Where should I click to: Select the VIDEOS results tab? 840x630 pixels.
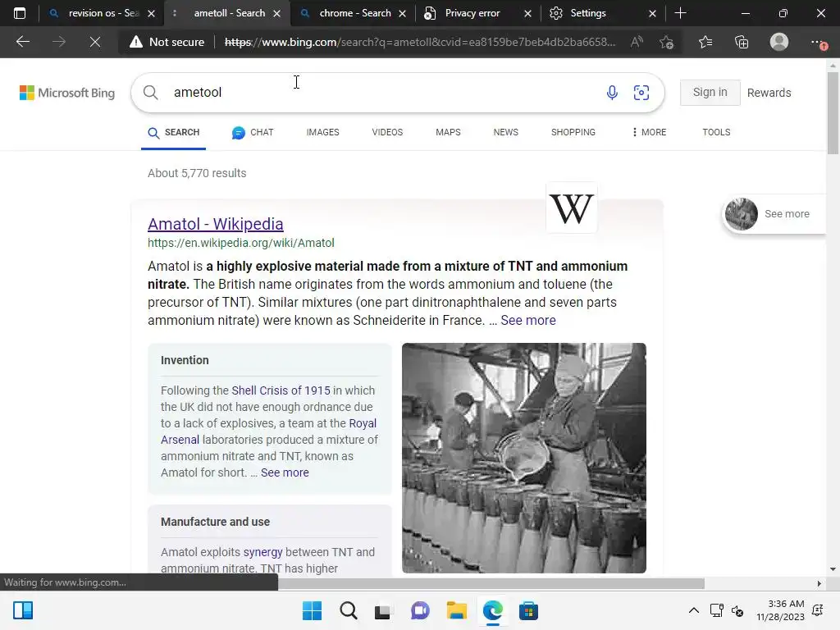[387, 132]
